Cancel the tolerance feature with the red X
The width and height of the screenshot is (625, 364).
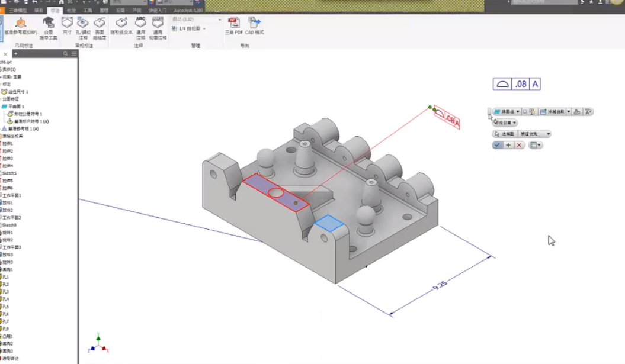519,145
